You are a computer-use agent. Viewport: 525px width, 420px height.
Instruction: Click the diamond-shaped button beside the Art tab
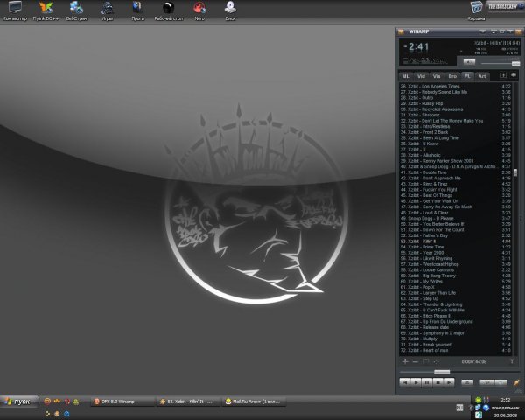tap(514, 75)
